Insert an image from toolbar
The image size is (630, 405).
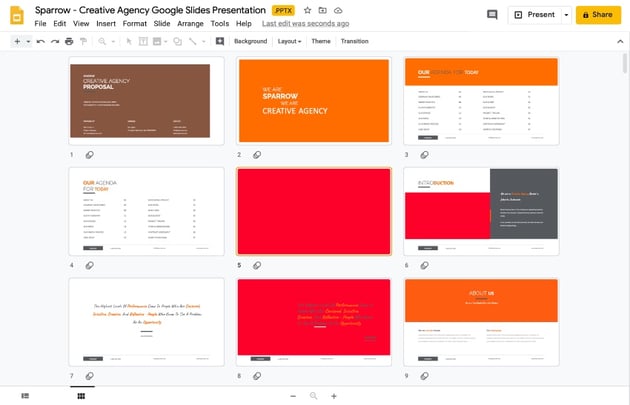point(157,41)
